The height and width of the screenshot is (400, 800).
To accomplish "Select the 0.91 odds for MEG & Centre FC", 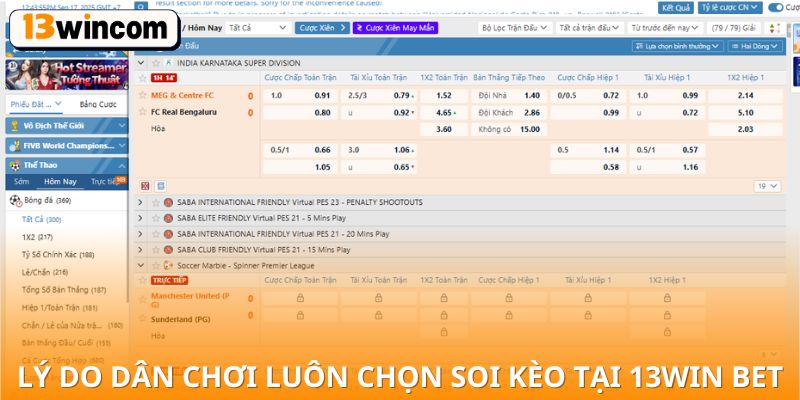I will (x=322, y=95).
